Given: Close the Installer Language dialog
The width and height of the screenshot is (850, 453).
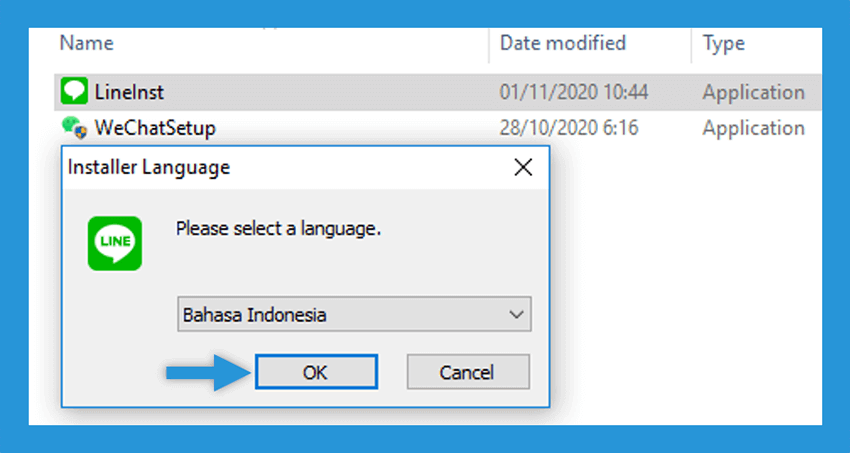Looking at the screenshot, I should point(523,167).
